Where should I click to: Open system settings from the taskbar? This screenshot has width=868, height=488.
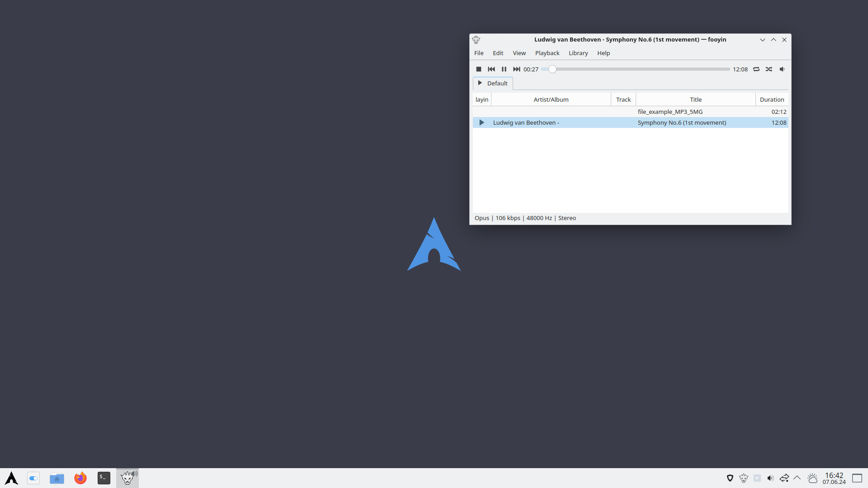(x=33, y=478)
